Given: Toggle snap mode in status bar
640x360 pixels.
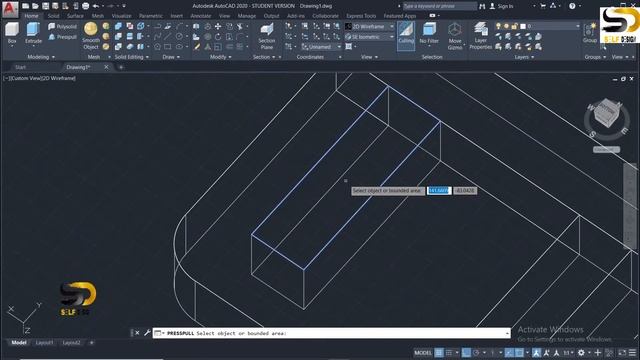Looking at the screenshot, I should point(449,353).
